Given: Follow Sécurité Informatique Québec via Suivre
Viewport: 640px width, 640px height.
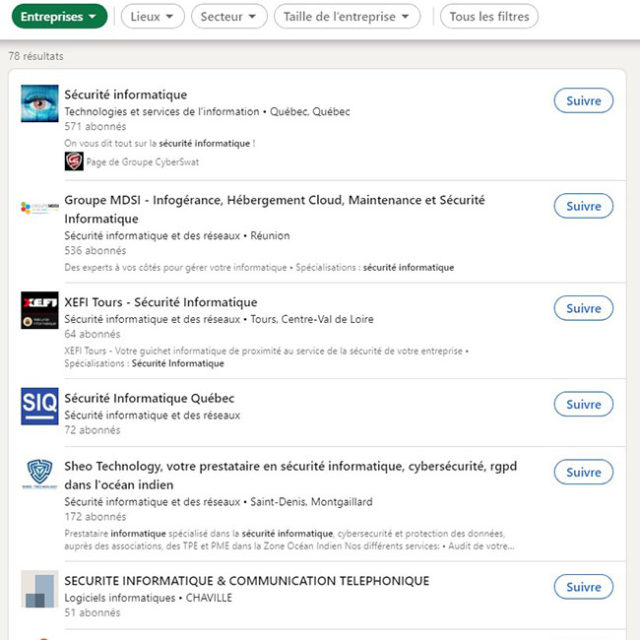Looking at the screenshot, I should 584,404.
